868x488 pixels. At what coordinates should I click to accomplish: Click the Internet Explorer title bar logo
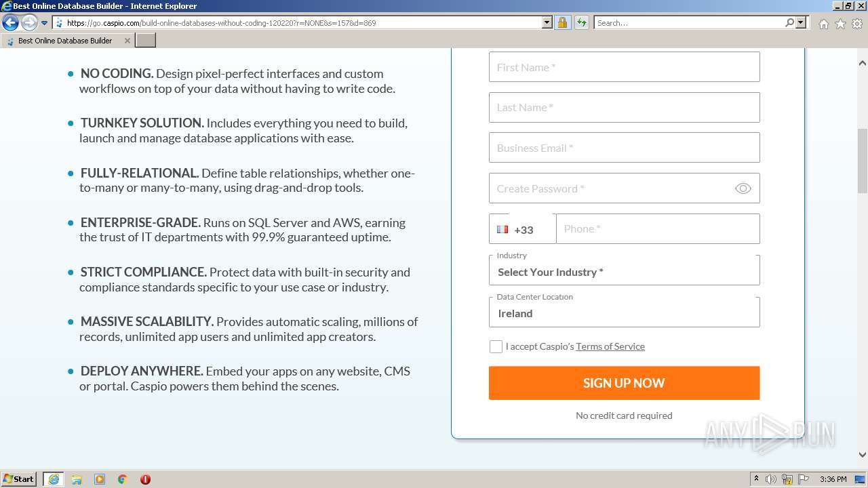pyautogui.click(x=7, y=6)
